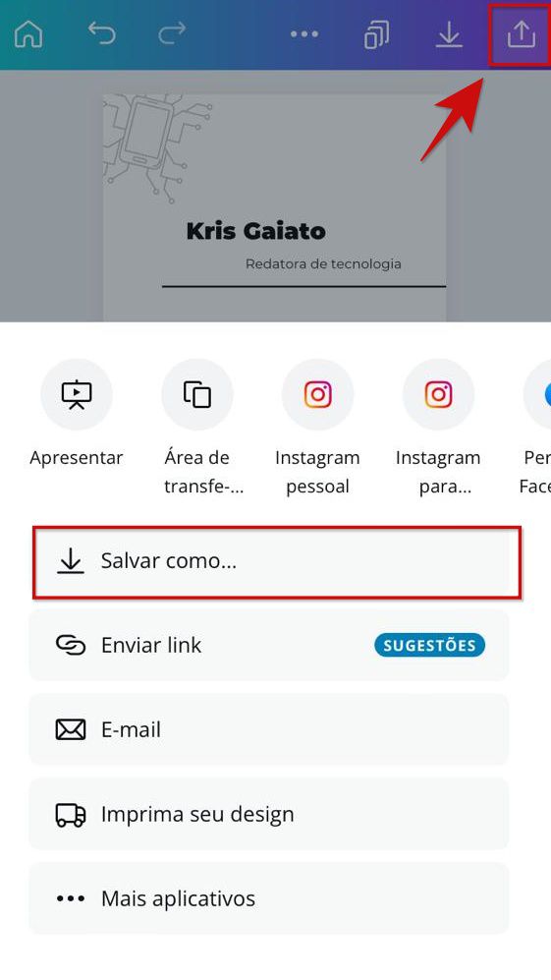This screenshot has width=551, height=980.
Task: Tap the Home icon in top bar
Action: point(28,33)
